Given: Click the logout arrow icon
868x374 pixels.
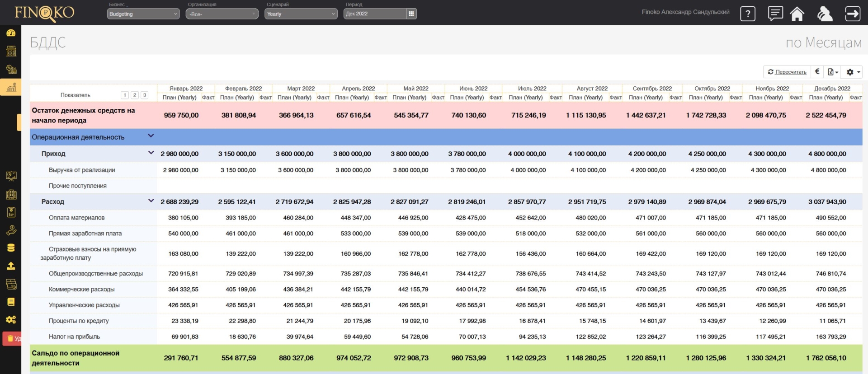Looking at the screenshot, I should [x=853, y=14].
